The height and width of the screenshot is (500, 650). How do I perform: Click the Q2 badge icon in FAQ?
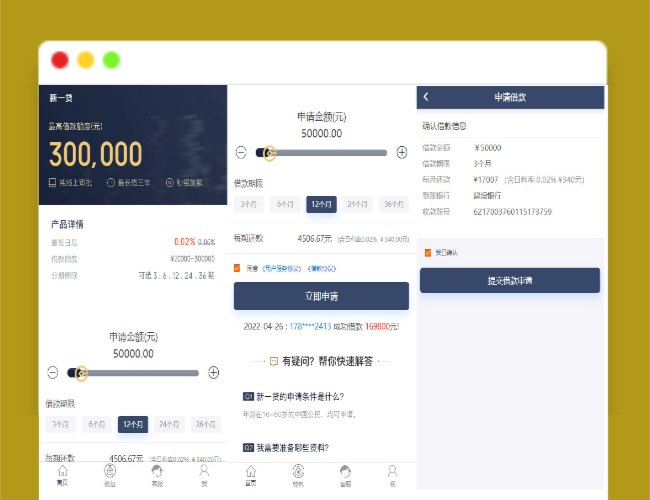[248, 448]
